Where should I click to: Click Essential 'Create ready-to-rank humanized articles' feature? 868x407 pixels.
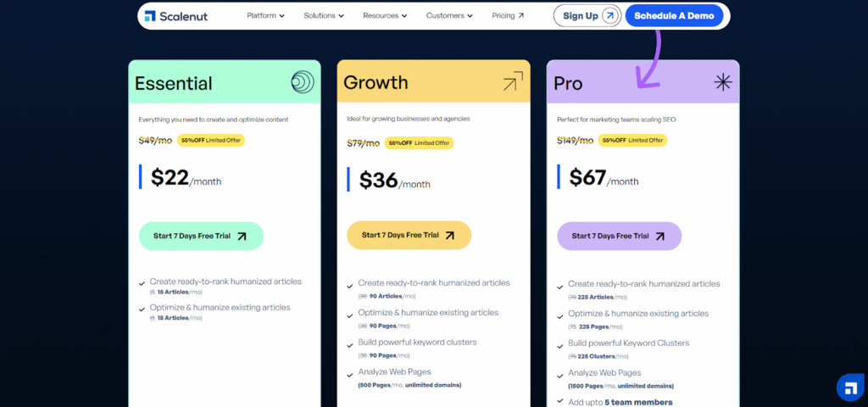(x=225, y=282)
